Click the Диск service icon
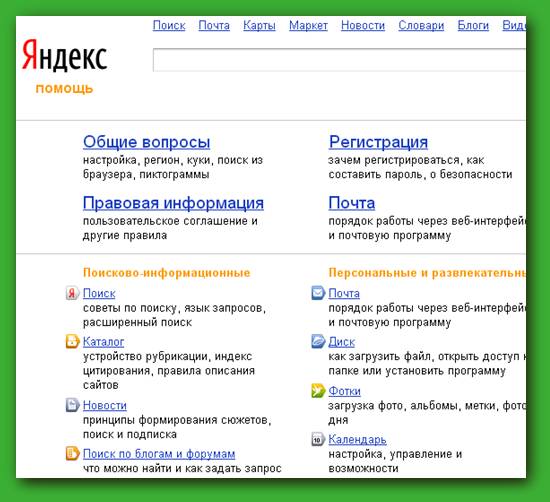Screen dimensions: 550x502 coord(318,341)
